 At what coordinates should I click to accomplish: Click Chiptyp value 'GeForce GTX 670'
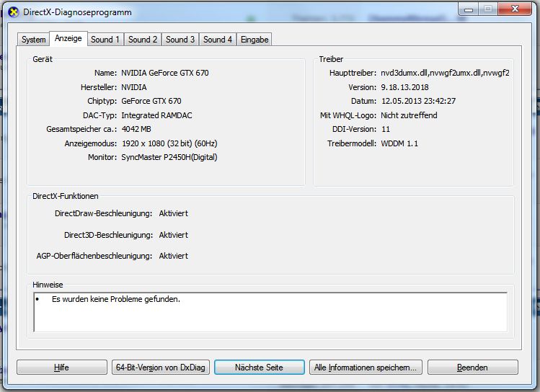click(x=151, y=101)
